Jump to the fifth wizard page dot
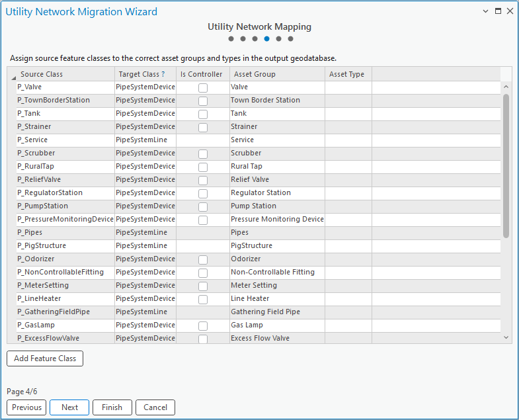The image size is (519, 420). pyautogui.click(x=279, y=39)
